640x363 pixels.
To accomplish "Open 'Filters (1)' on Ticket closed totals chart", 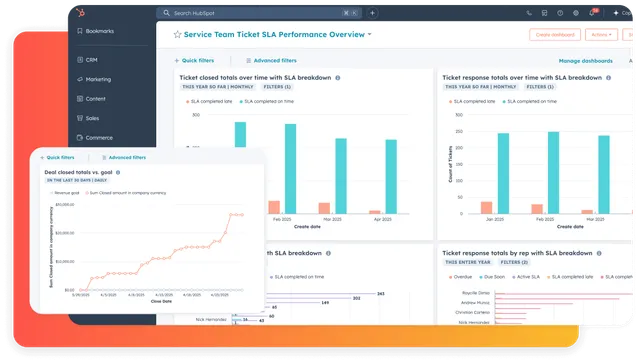I will pyautogui.click(x=277, y=87).
